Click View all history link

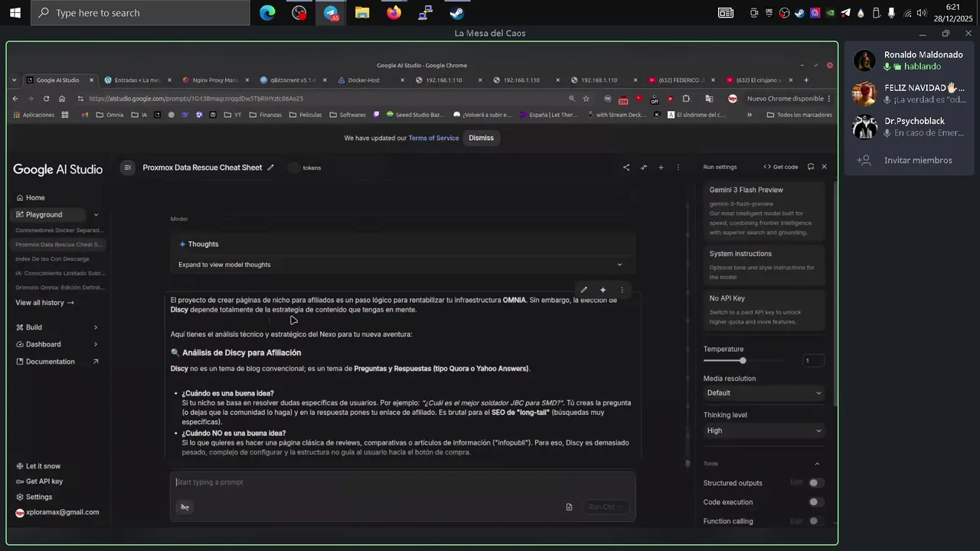45,303
